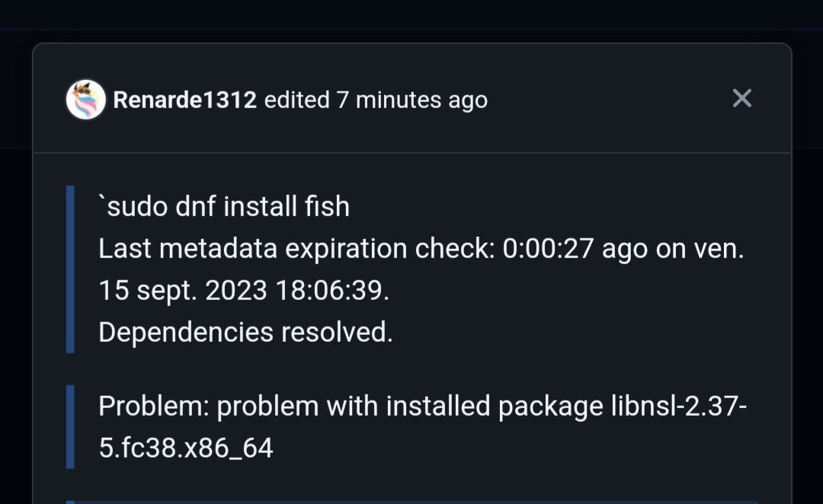Screen dimensions: 823x504
Task: Dismiss the comment dialog
Action: (741, 97)
